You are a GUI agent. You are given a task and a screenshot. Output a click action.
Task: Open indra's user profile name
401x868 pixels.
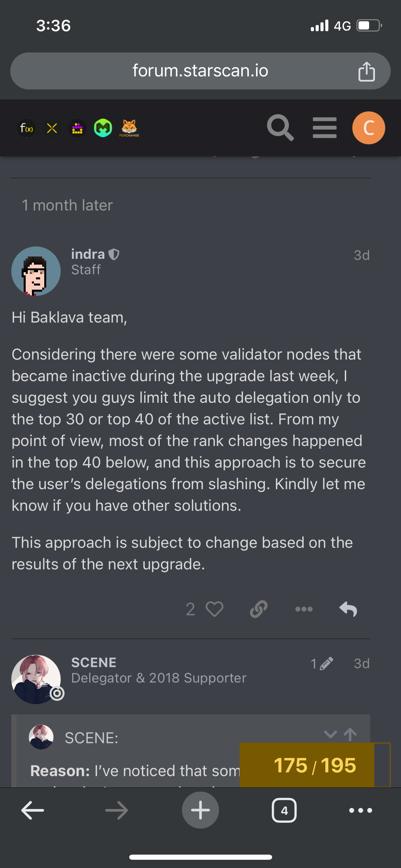click(x=88, y=254)
